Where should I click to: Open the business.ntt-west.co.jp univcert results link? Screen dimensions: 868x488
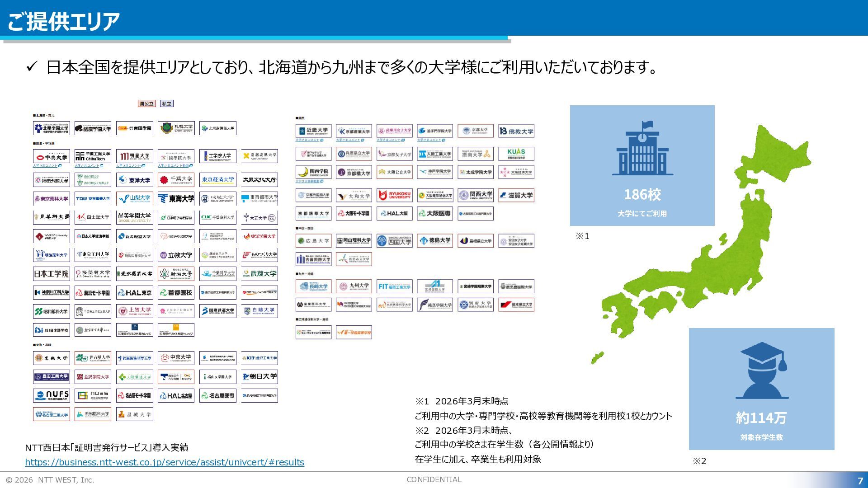(x=165, y=462)
